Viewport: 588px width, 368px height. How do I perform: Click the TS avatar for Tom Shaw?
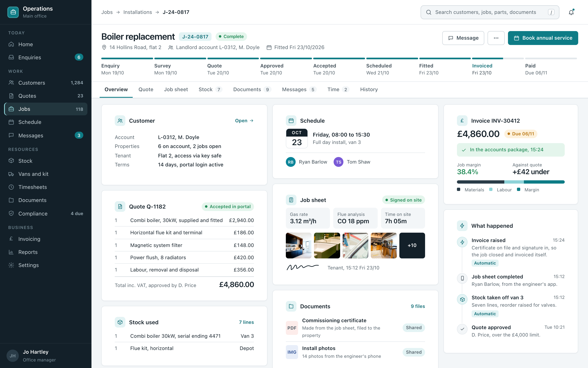click(339, 162)
